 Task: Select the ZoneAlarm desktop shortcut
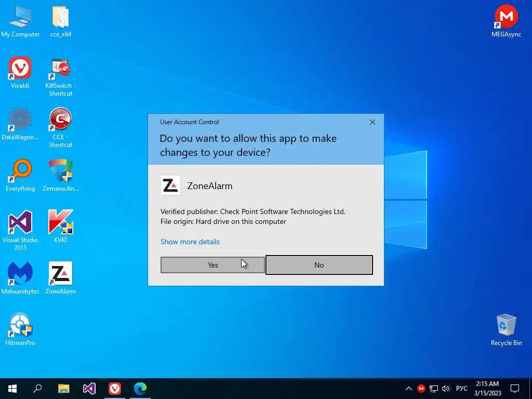pyautogui.click(x=60, y=278)
